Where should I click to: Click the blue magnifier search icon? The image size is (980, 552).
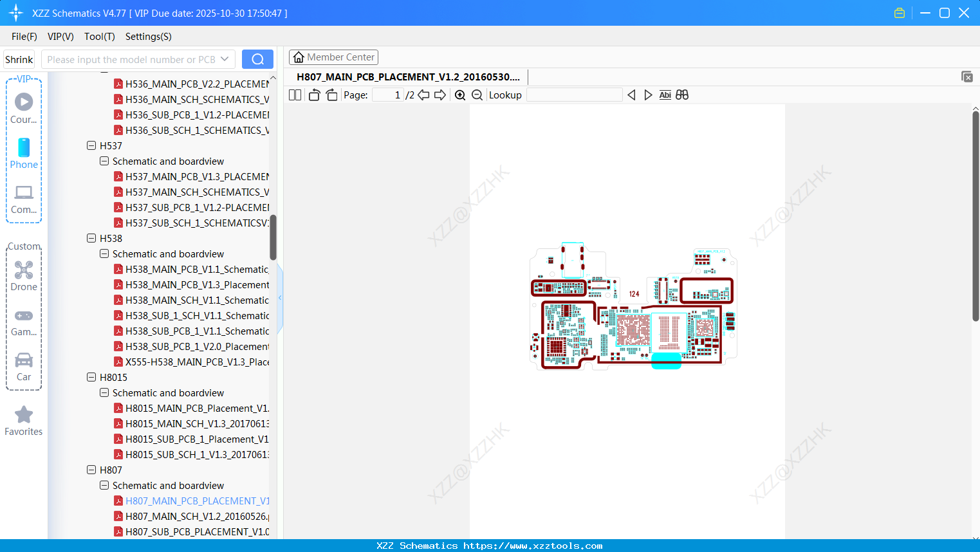tap(257, 59)
